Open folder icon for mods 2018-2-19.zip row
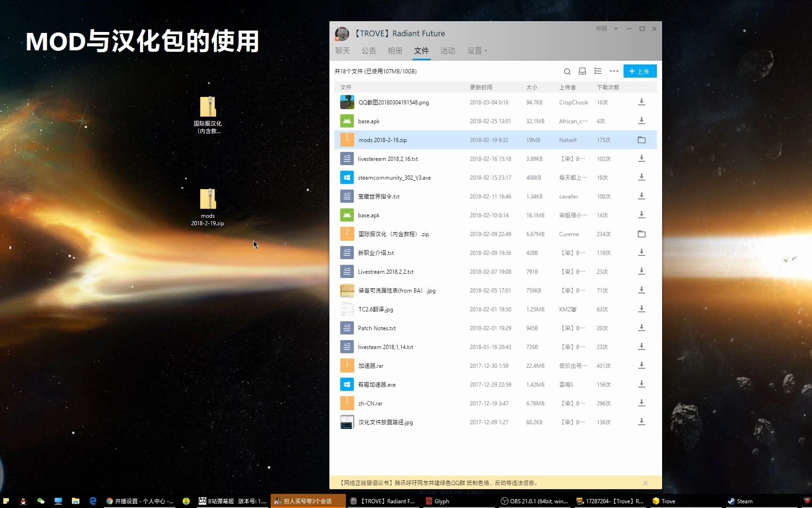Viewport: 812px width, 508px height. click(641, 140)
